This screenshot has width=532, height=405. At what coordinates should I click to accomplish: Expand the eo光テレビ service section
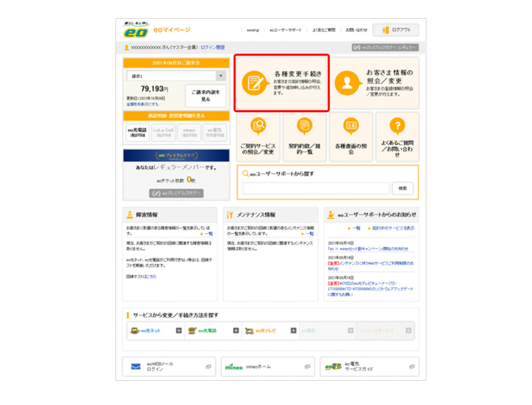click(x=293, y=331)
